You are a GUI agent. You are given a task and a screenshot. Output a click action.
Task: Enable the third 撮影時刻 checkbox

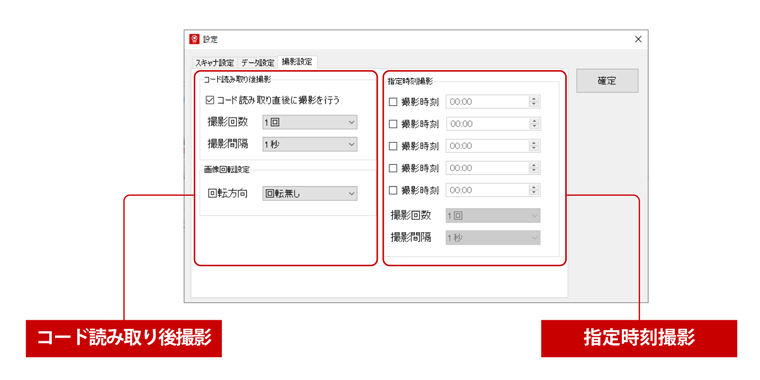pyautogui.click(x=393, y=145)
